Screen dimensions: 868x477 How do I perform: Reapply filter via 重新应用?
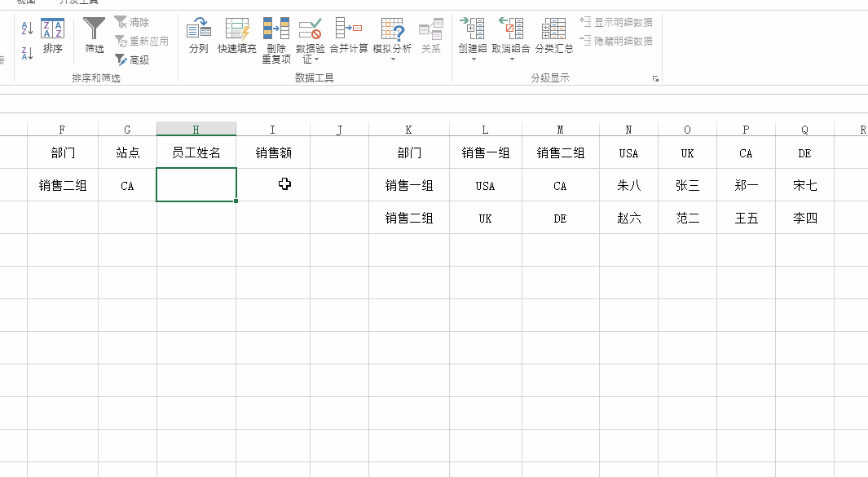[x=141, y=41]
